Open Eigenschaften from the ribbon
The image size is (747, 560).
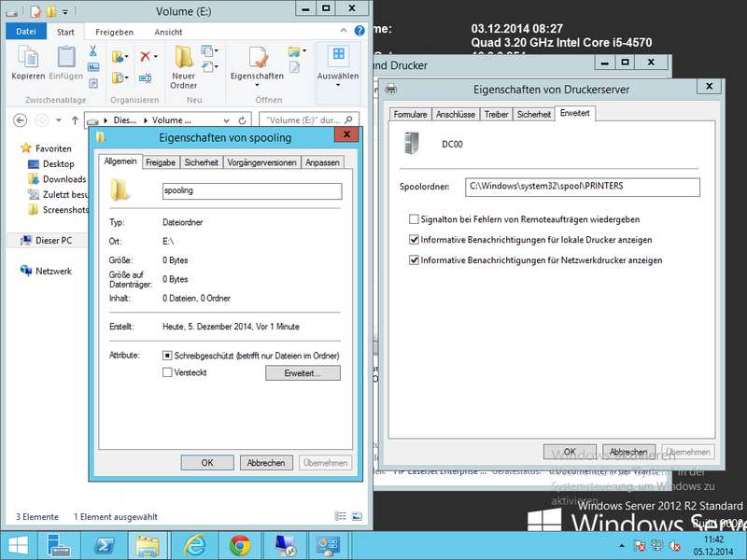[x=256, y=63]
